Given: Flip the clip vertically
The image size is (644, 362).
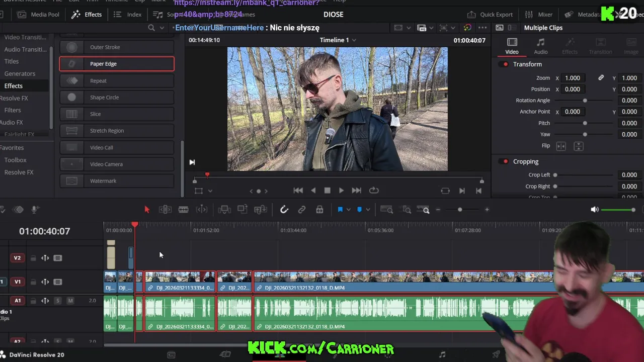Looking at the screenshot, I should (x=579, y=146).
